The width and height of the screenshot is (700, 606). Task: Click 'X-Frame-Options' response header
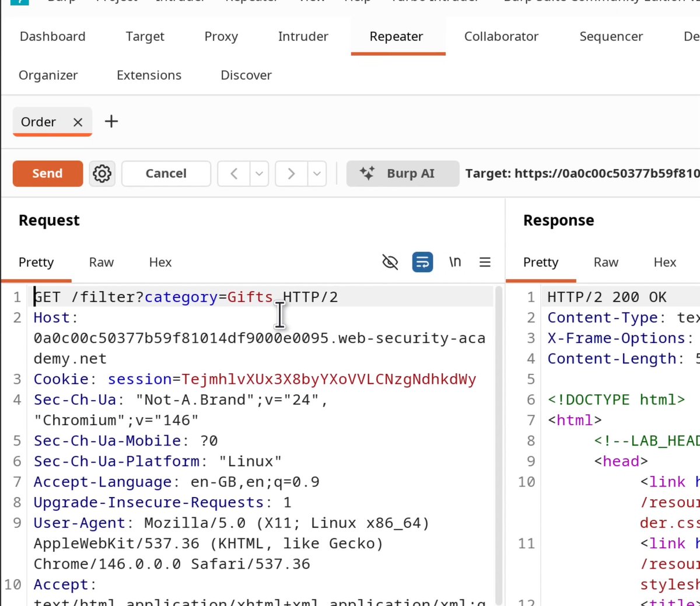616,338
